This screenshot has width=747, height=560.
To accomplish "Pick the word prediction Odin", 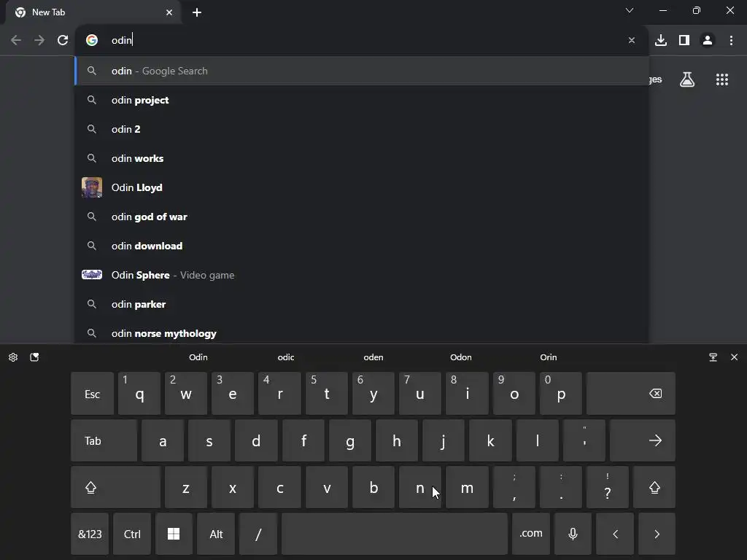I will [x=198, y=357].
